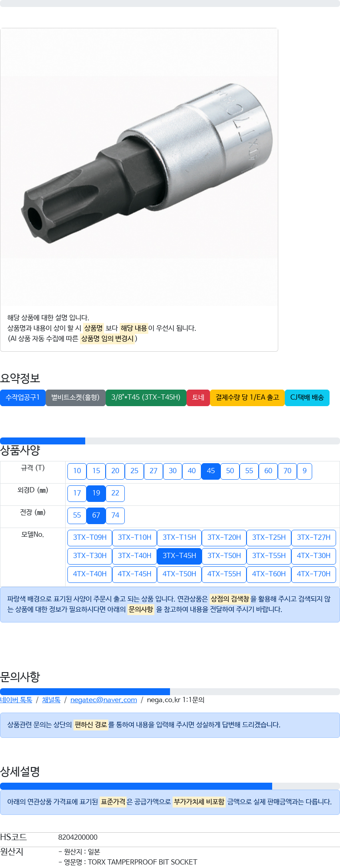Open the bit socket product image
This screenshot has height=868, width=340.
tap(139, 167)
